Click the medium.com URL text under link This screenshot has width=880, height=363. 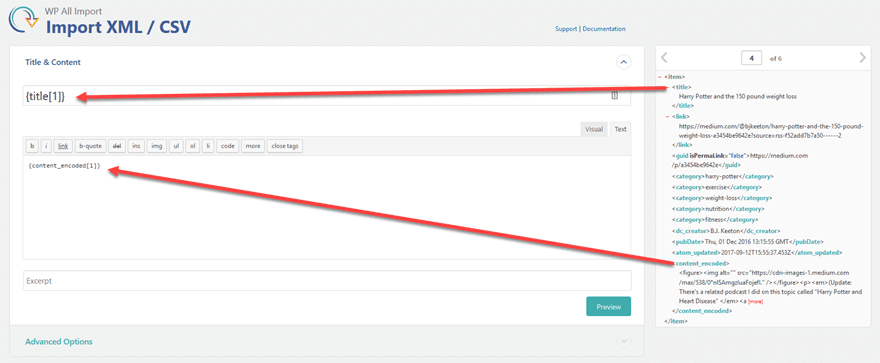pyautogui.click(x=771, y=131)
